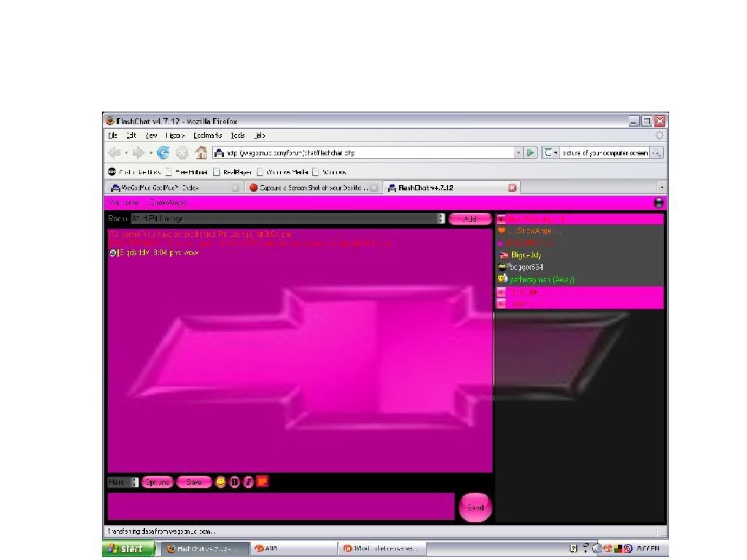Toggle italic text formatting in chat
Viewport: 747px width, 560px height.
(248, 482)
